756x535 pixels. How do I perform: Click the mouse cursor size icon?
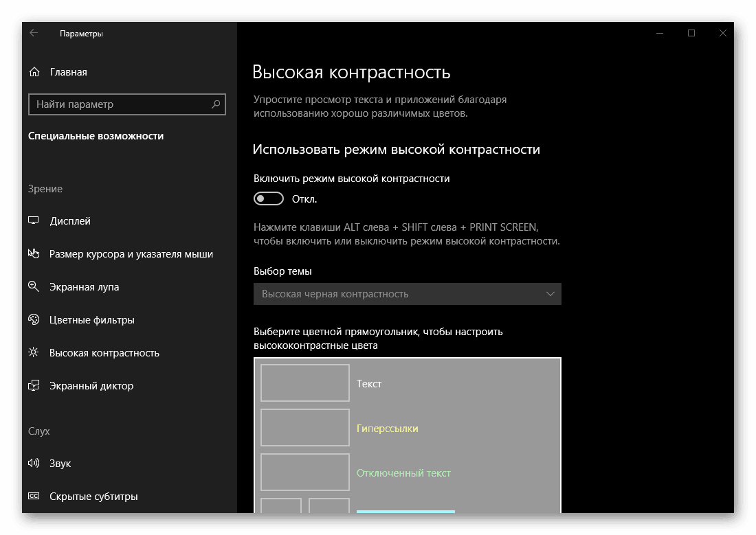(33, 253)
